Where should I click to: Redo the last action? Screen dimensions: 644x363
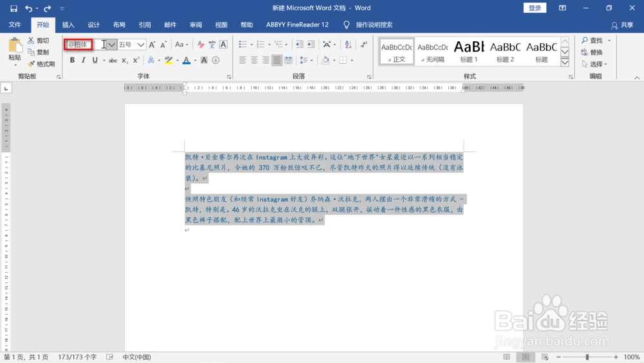tap(47, 8)
